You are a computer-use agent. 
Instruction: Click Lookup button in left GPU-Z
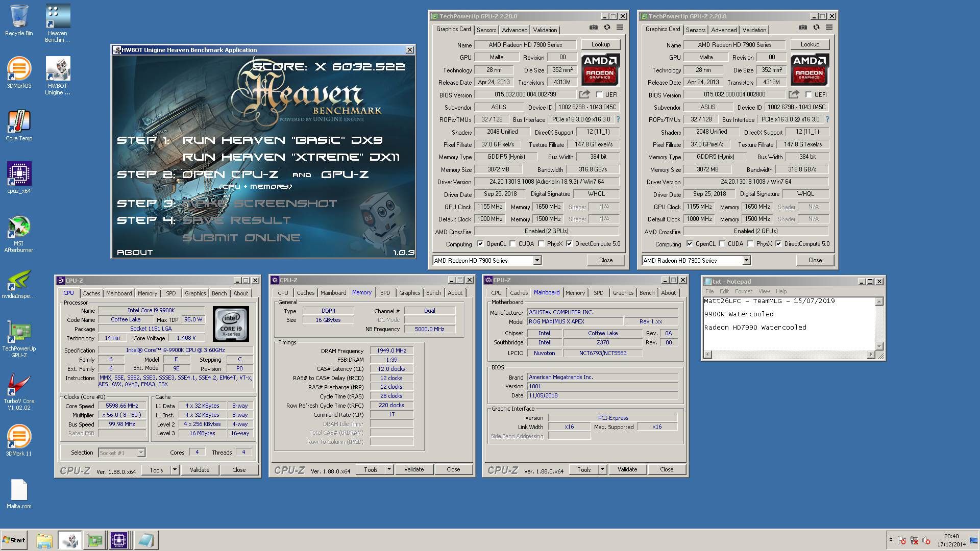click(x=601, y=44)
